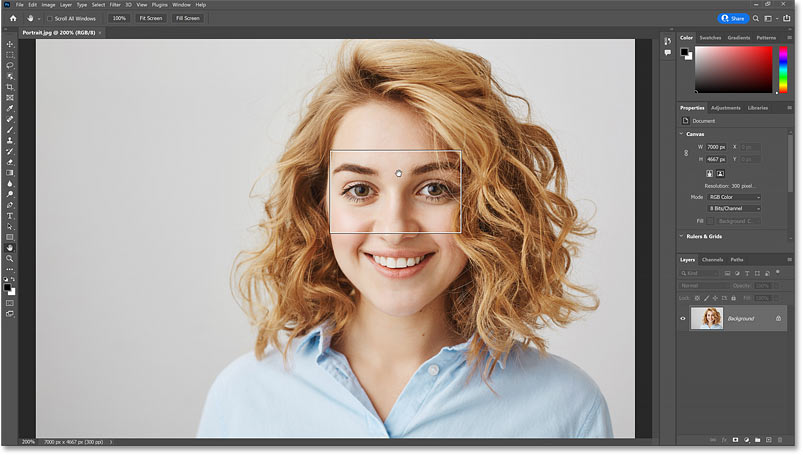Open the Layers panel menu
Viewport: 803px width, 455px height.
789,260
